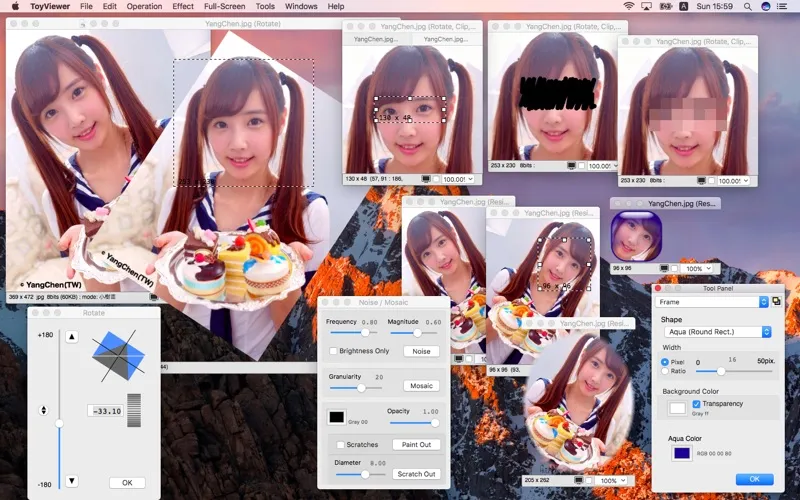Open the Effect menu
800x500 pixels.
pyautogui.click(x=183, y=7)
